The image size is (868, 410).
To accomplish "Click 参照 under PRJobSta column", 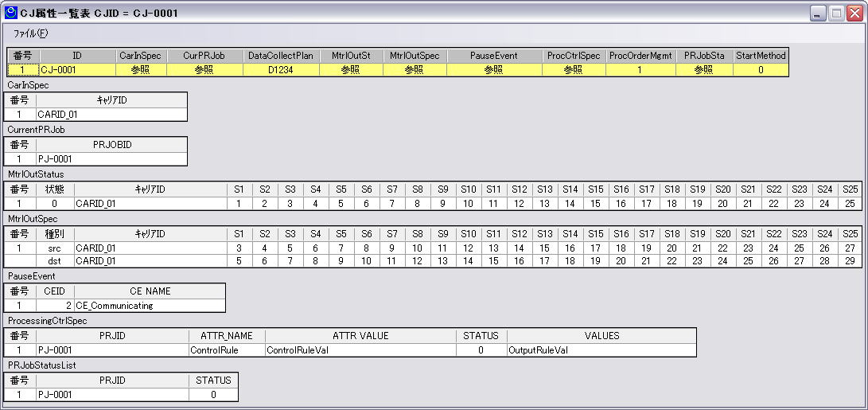I will click(x=704, y=70).
